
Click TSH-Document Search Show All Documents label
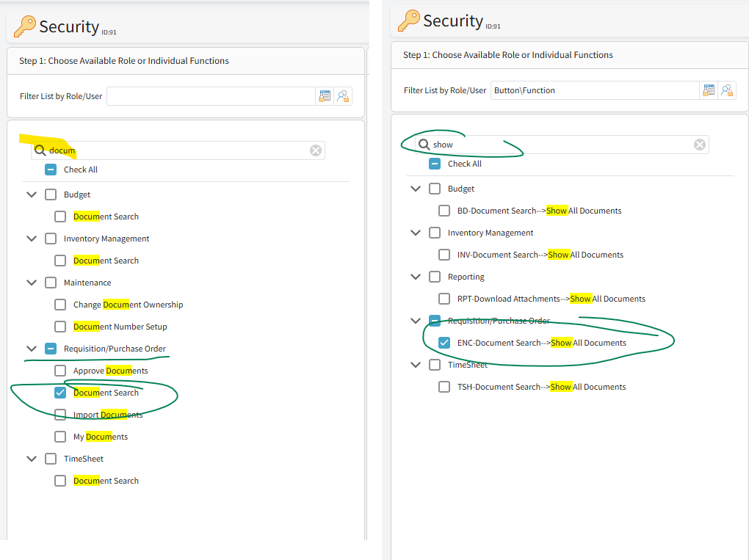[x=541, y=387]
